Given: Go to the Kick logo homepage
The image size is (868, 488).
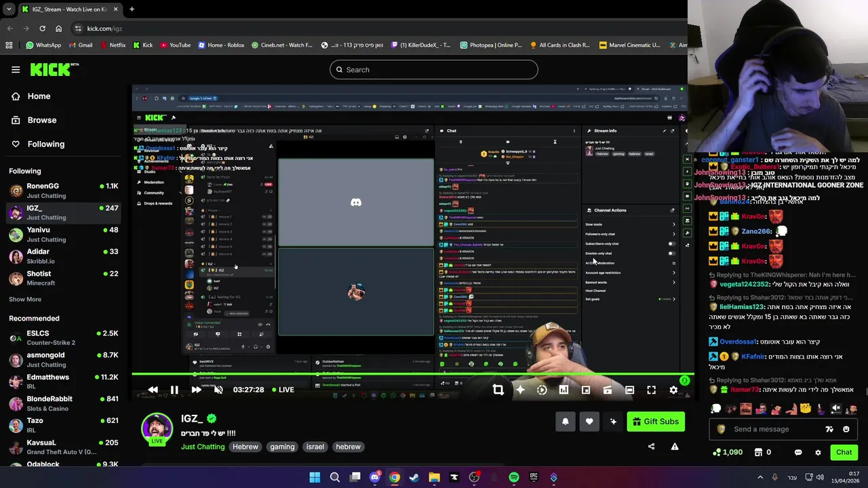Looking at the screenshot, I should pos(54,69).
